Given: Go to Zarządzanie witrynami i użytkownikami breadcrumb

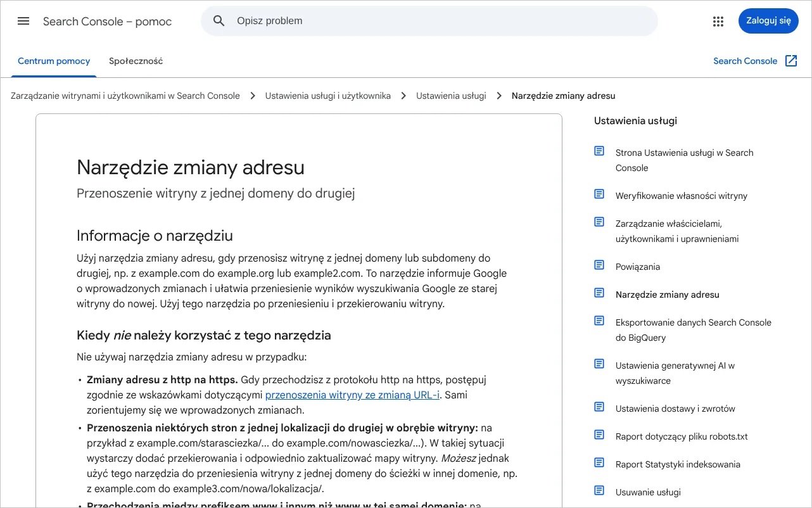Looking at the screenshot, I should pos(125,96).
